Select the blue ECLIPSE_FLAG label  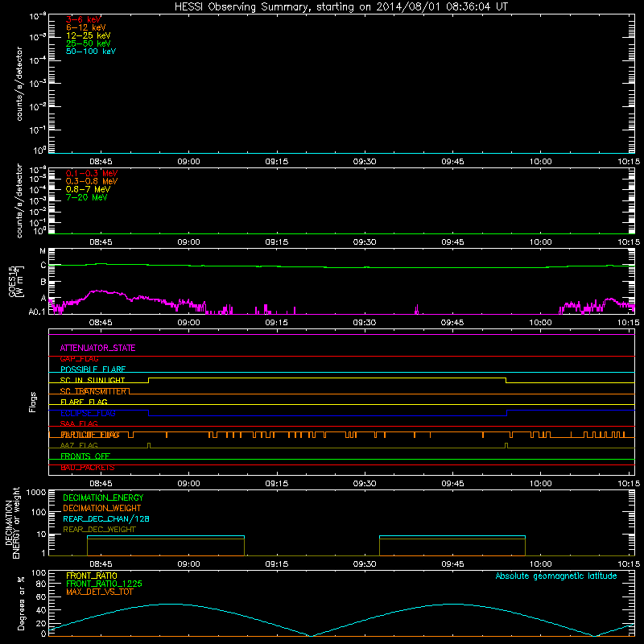88,413
